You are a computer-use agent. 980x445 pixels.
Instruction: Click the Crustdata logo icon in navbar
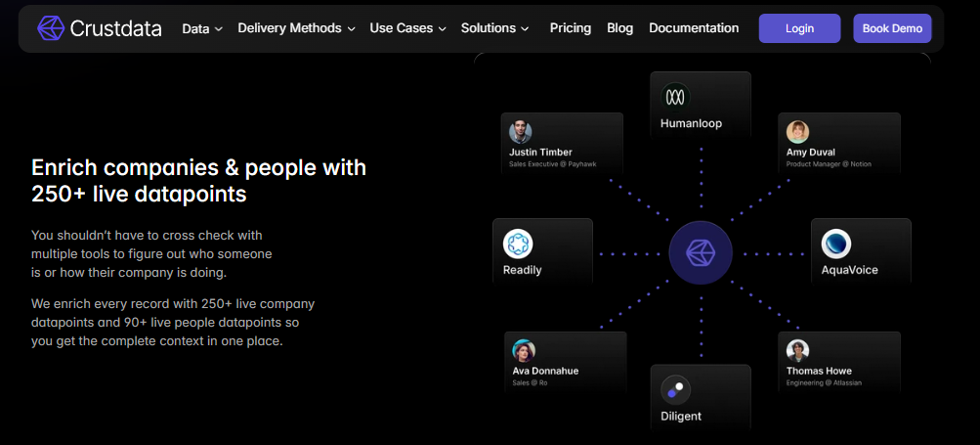click(51, 28)
